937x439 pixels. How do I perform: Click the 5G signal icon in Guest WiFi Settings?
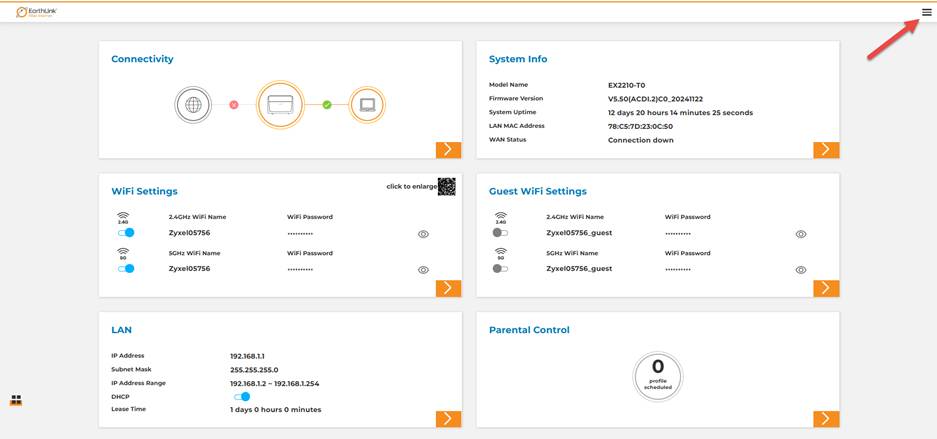pyautogui.click(x=501, y=253)
